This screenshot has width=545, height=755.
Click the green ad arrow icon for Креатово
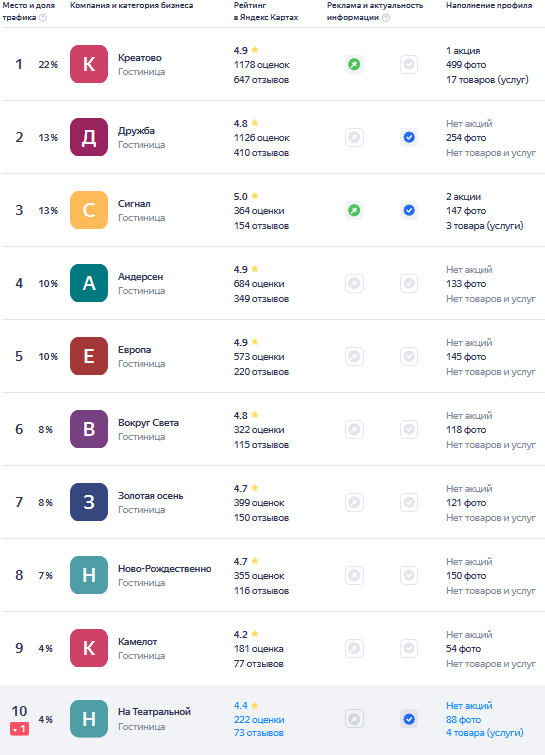point(354,64)
